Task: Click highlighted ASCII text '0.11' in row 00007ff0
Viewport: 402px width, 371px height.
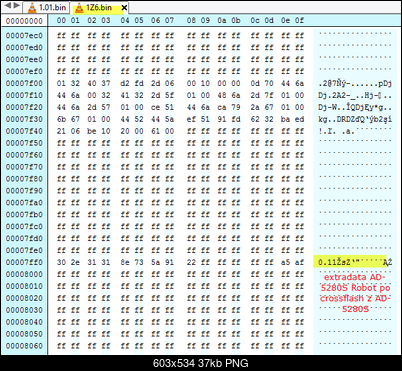Action: 327,262
